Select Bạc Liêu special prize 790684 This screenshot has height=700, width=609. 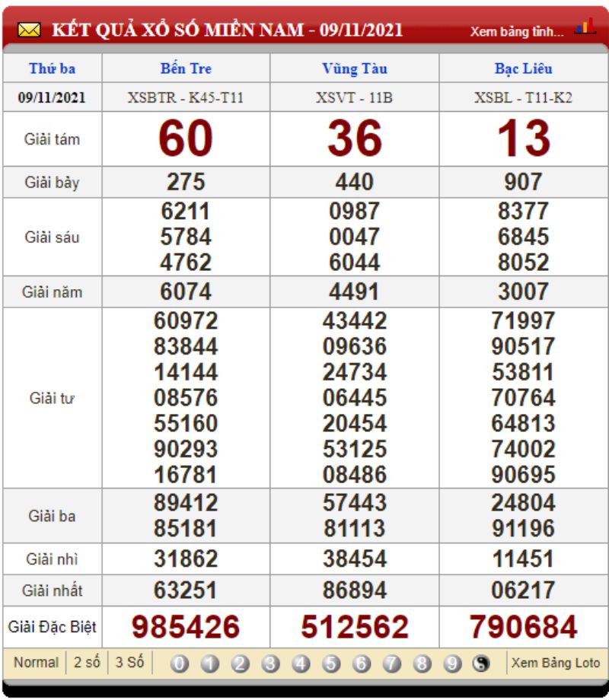(x=523, y=627)
